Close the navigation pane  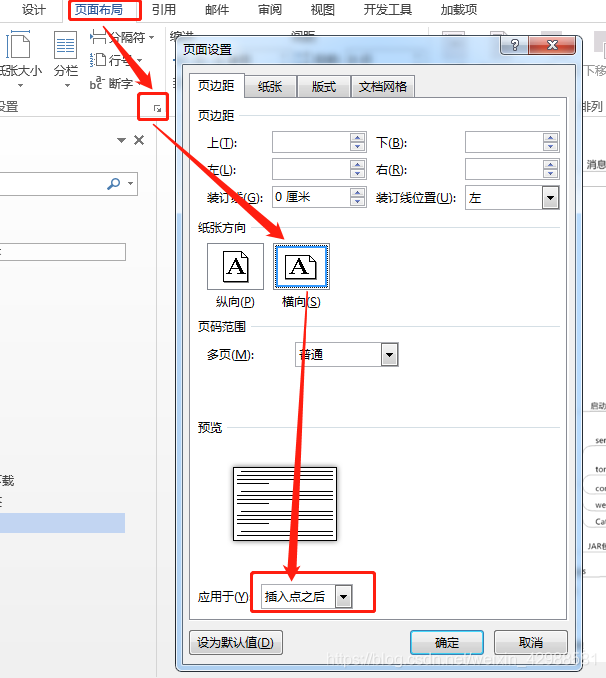point(139,140)
